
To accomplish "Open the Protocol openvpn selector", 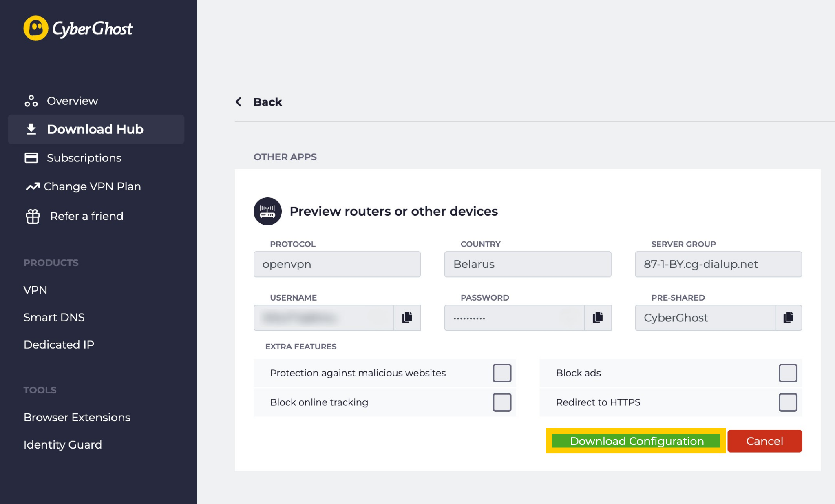I will [337, 264].
